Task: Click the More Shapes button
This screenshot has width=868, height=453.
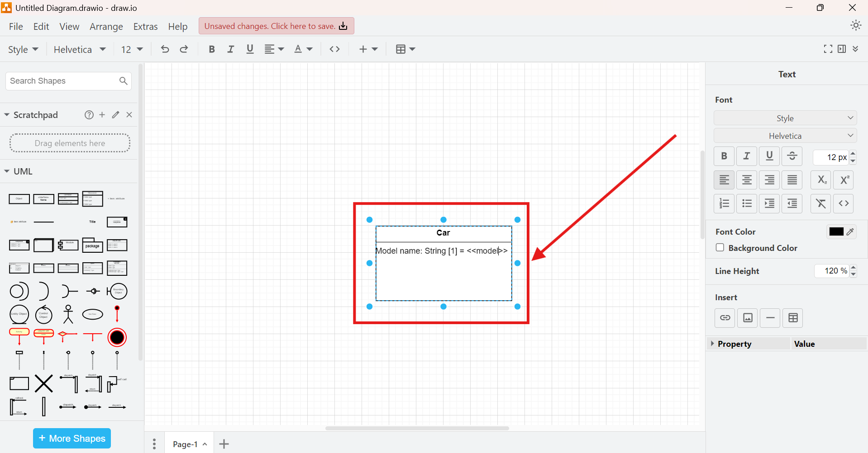Action: (72, 438)
